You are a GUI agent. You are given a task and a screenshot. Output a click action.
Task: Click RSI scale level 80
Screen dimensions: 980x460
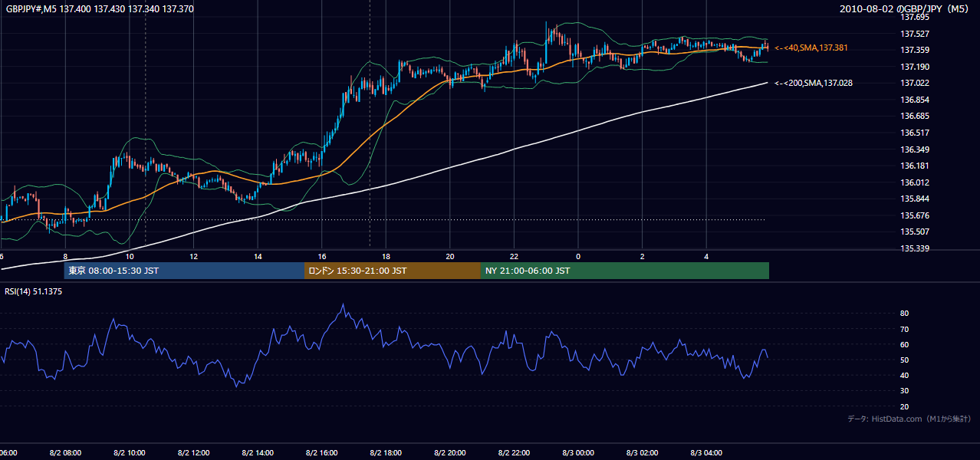point(904,314)
